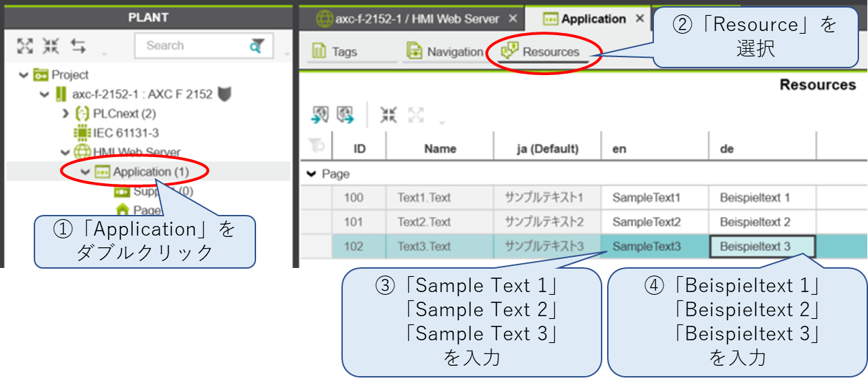Click the collapse all icon in PLANT toolbar
Screen dimensions: 868x383
51,46
